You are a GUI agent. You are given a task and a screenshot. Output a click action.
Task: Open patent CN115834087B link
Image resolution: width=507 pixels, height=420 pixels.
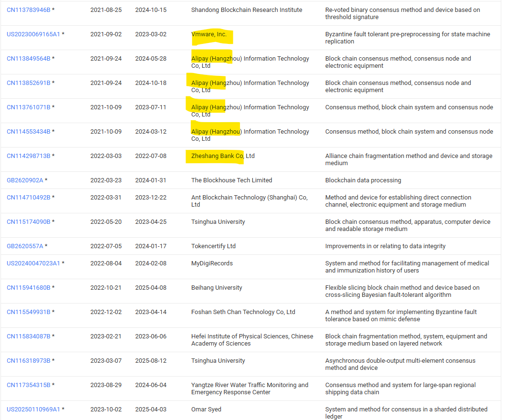pyautogui.click(x=29, y=336)
